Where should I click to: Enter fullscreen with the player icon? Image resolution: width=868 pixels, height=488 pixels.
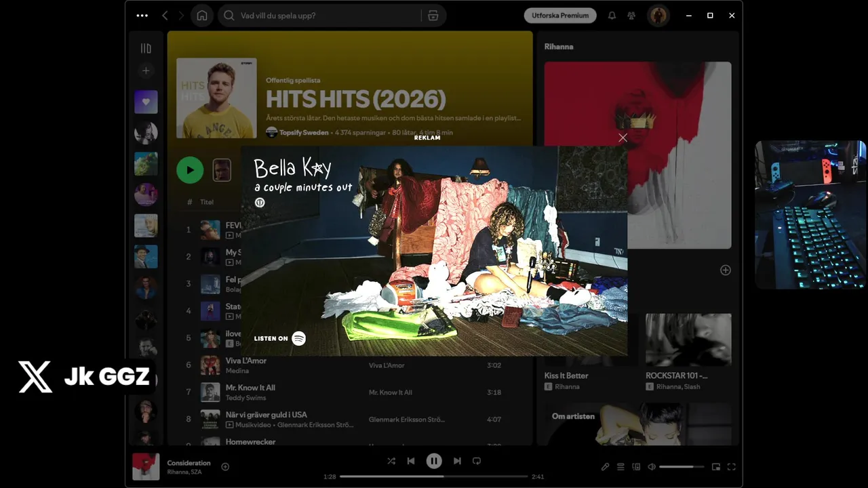pyautogui.click(x=732, y=466)
